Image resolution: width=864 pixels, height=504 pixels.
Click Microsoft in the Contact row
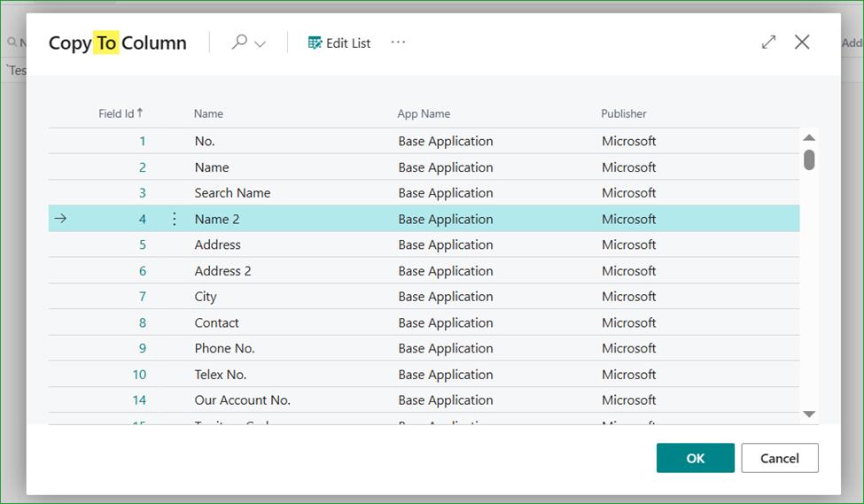point(628,322)
